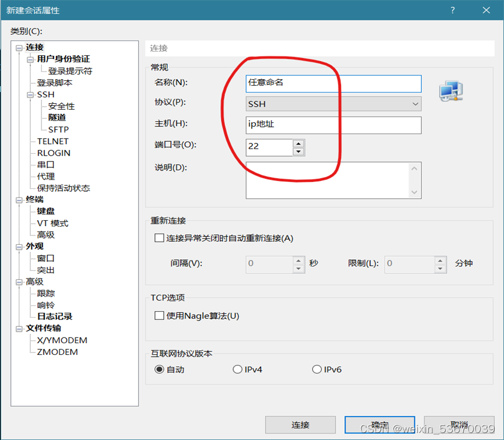
Task: Select 代理 in the tree
Action: (45, 177)
